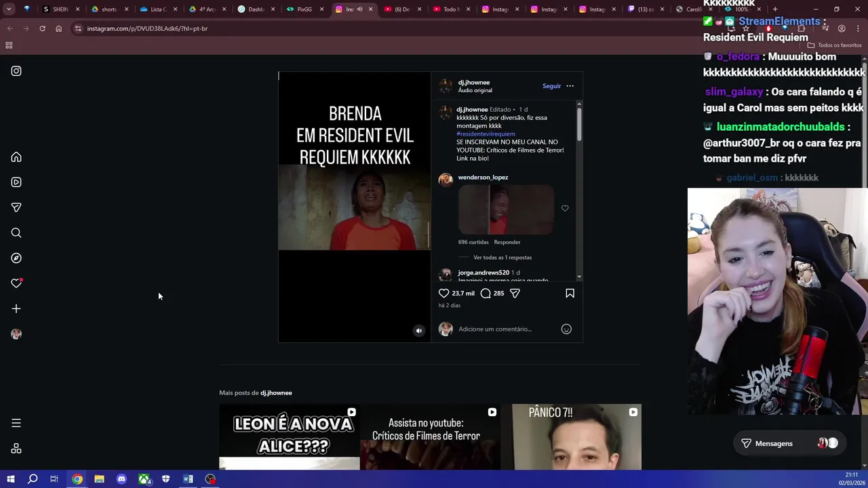The width and height of the screenshot is (868, 488).
Task: Open Instagram home via logo icon
Action: (16, 71)
